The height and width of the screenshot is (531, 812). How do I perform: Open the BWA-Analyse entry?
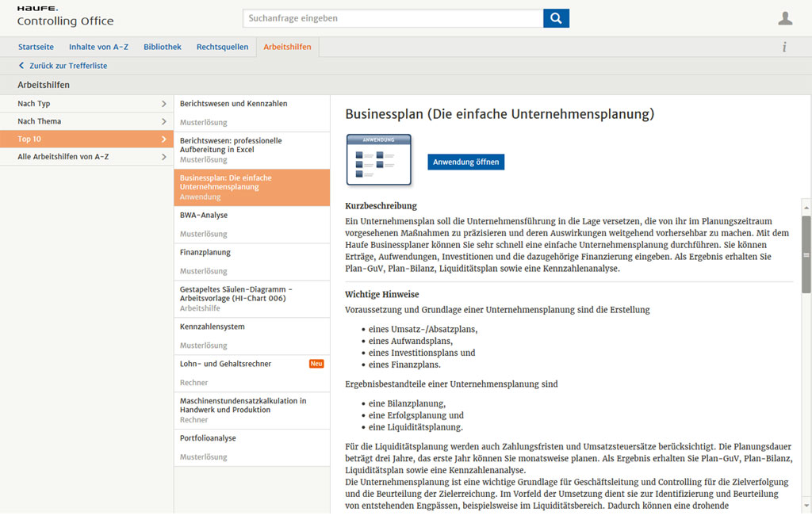coord(251,224)
